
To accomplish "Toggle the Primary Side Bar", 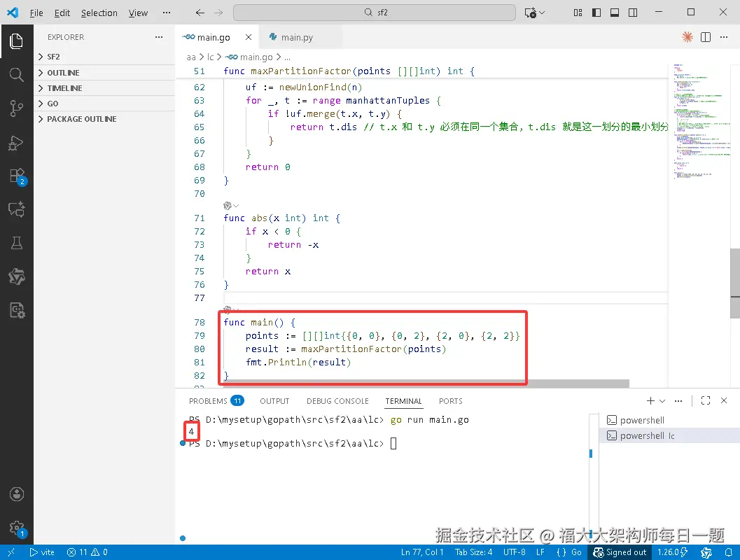I will (x=596, y=13).
